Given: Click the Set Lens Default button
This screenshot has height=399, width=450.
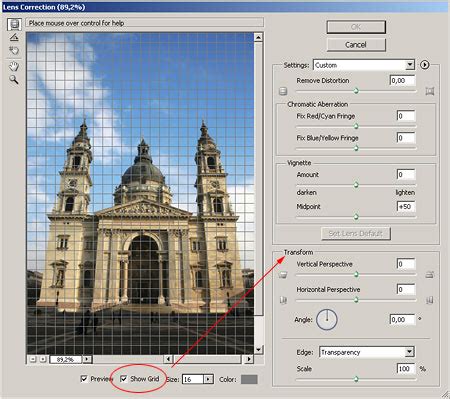Looking at the screenshot, I should (356, 233).
